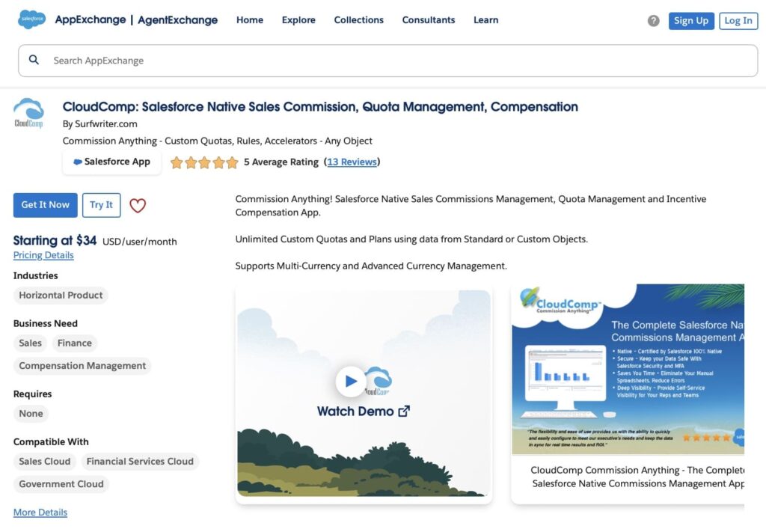Click the Salesforce cloud logo
Screen dimensions: 766x532
coord(31,19)
